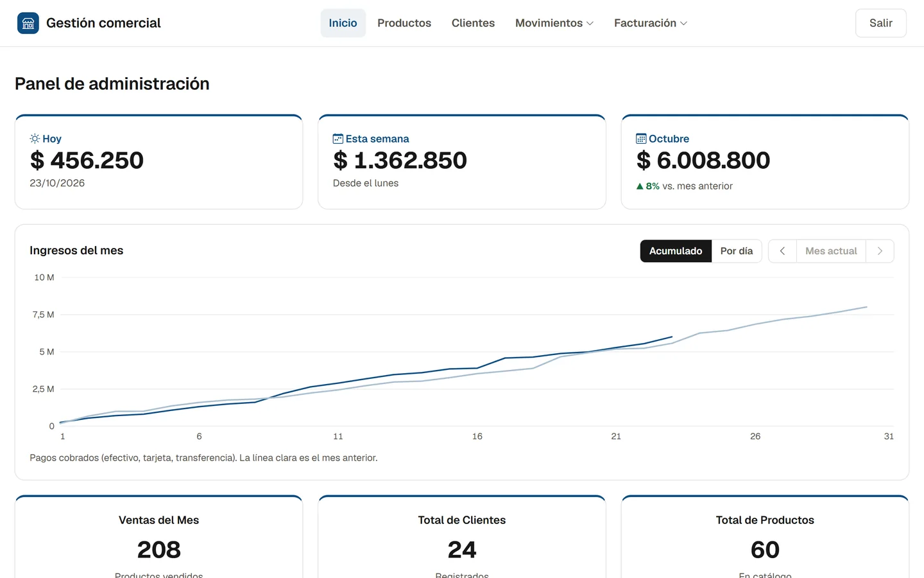
Task: Click the green up triangle near 8%
Action: click(640, 186)
